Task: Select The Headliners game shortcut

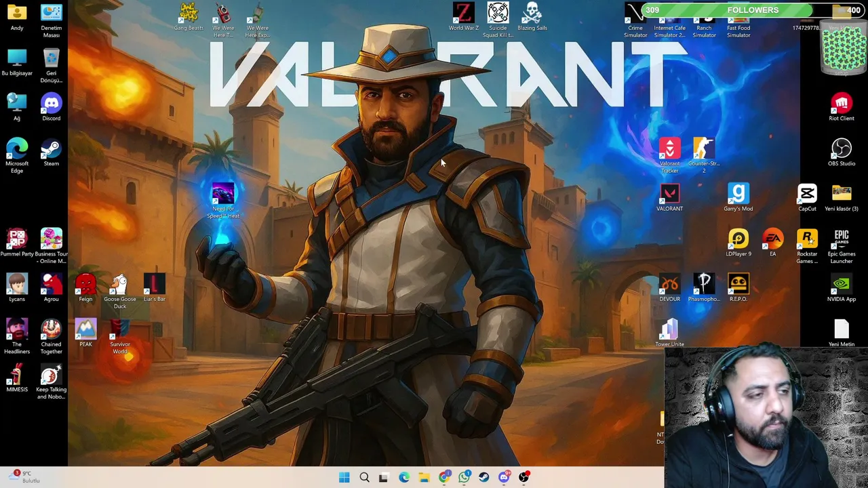Action: pyautogui.click(x=17, y=337)
